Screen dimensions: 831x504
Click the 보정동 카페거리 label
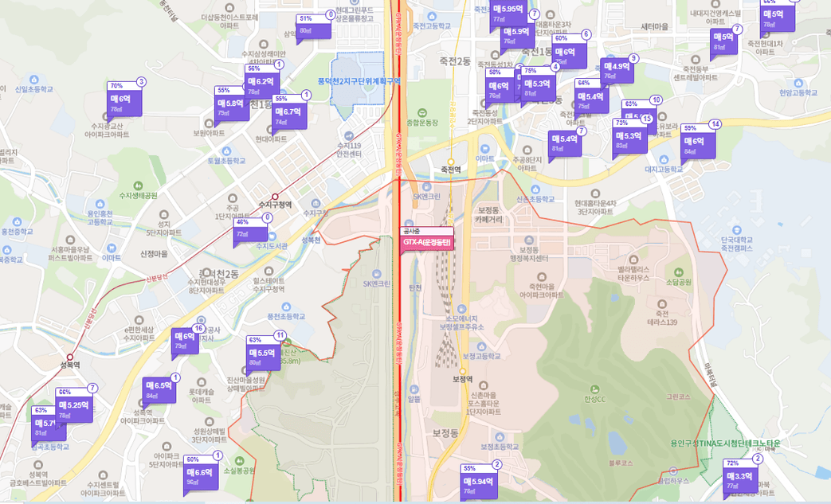click(488, 214)
